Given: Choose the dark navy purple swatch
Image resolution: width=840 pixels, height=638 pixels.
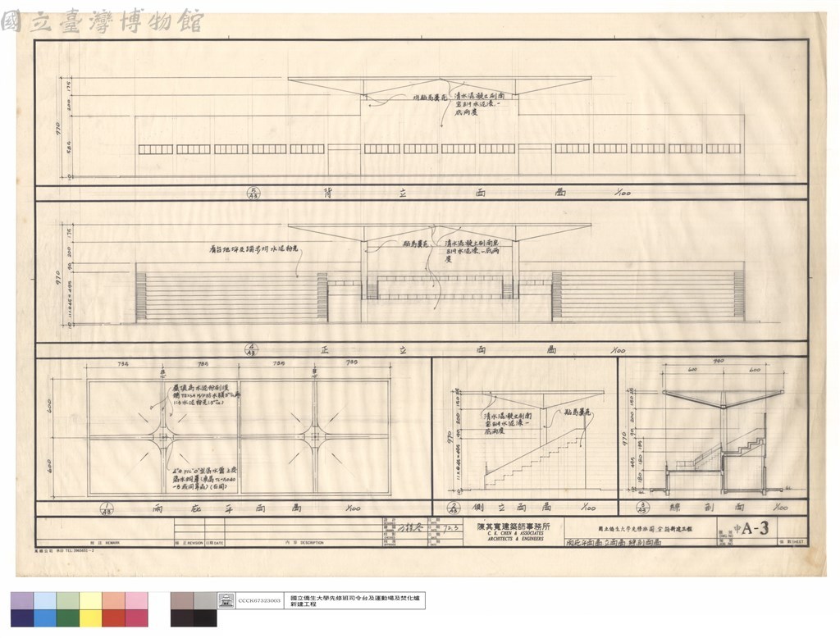Looking at the screenshot, I should coord(22,617).
